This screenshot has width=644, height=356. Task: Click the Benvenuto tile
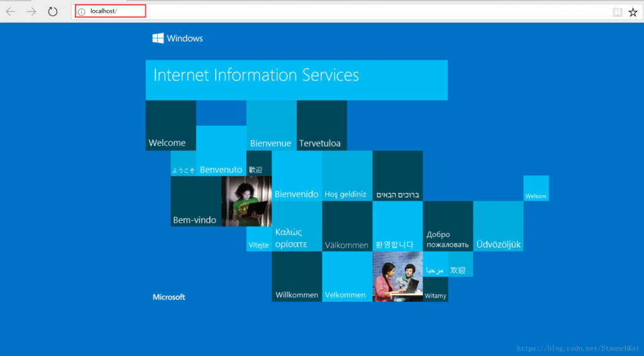click(x=221, y=151)
